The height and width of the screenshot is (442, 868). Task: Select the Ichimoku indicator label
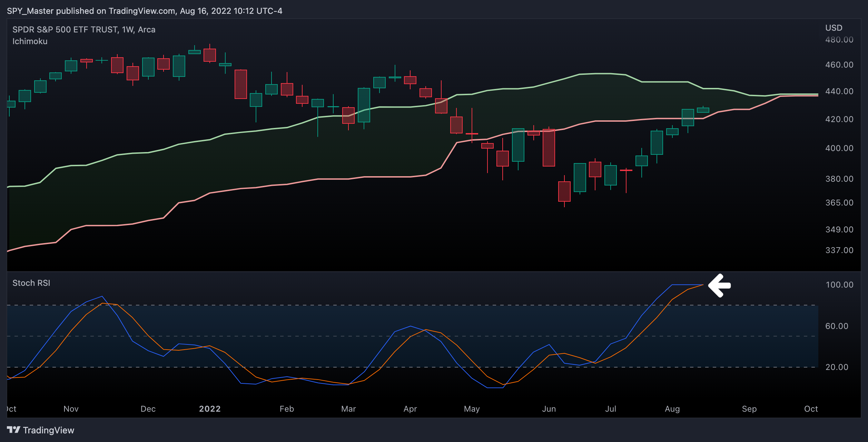[30, 41]
